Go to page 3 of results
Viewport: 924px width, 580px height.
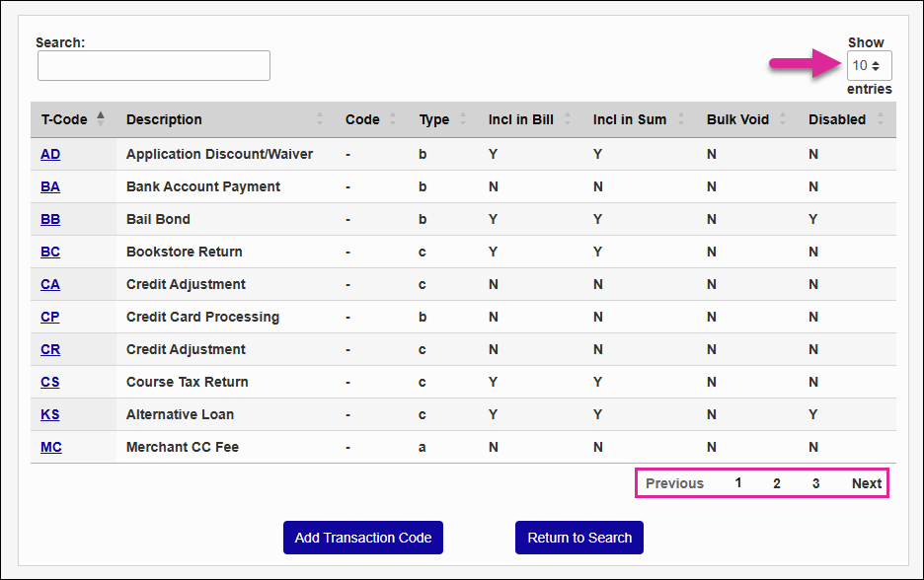(x=815, y=483)
